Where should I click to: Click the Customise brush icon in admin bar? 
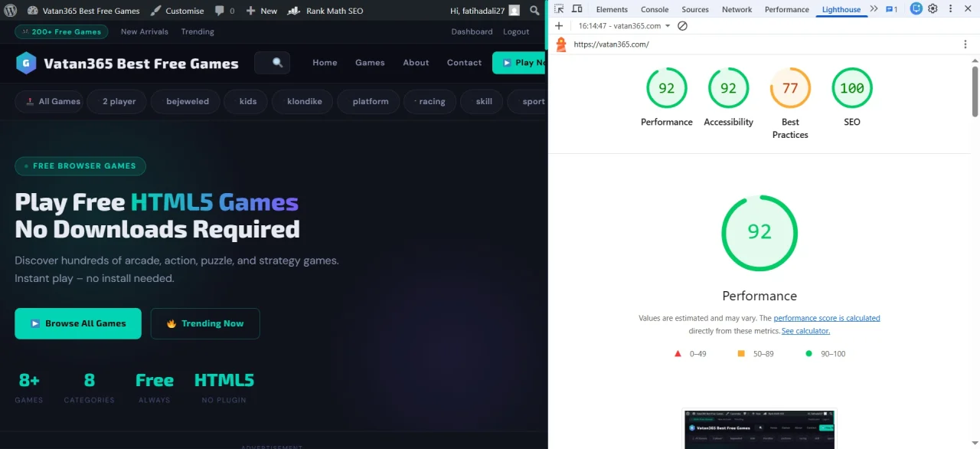[155, 11]
